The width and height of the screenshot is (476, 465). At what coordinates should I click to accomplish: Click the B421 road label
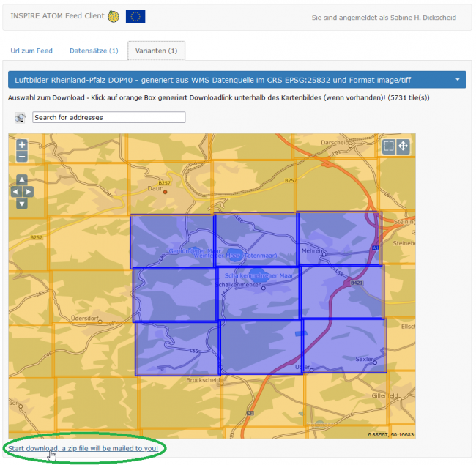(357, 283)
